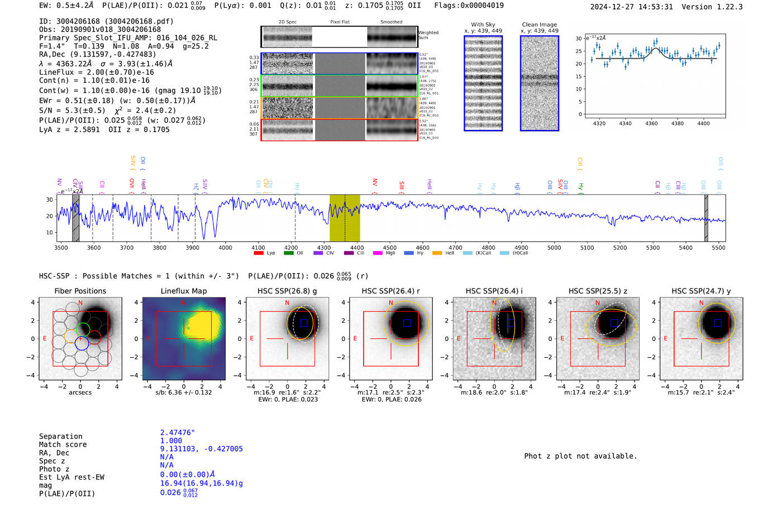Click the Est LyA rest-EW value 0.00(±0.00)Å

pos(188,475)
